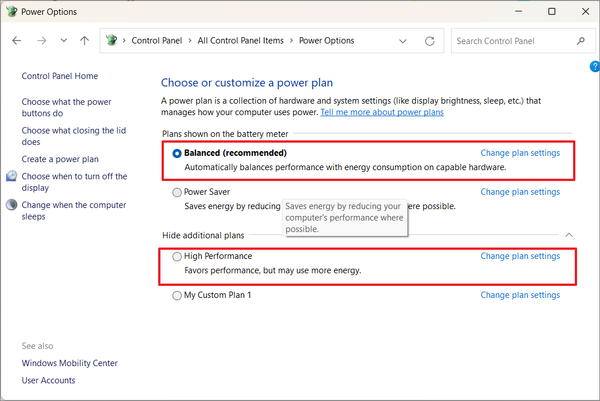Click the Power Options icon in address bar
Viewport: 600px width, 401px height.
(x=111, y=40)
